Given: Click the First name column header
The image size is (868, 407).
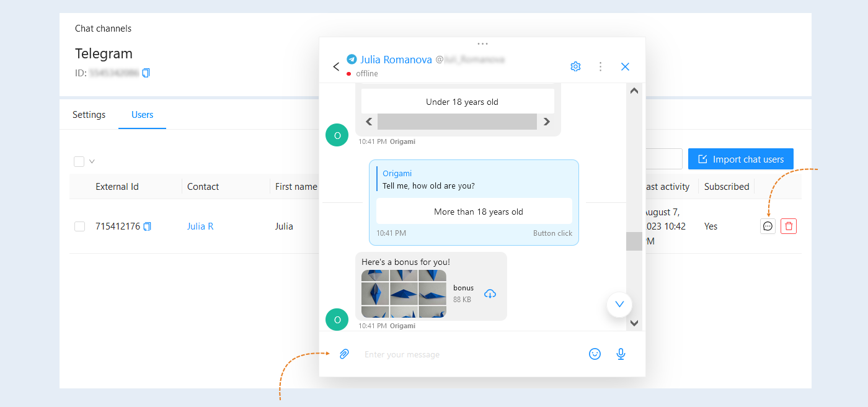Looking at the screenshot, I should 296,187.
